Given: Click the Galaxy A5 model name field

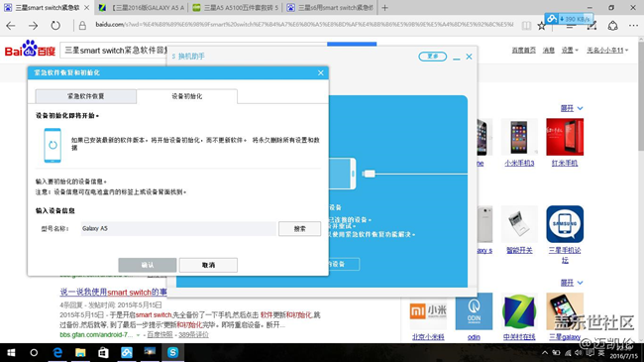Looking at the screenshot, I should [x=178, y=229].
